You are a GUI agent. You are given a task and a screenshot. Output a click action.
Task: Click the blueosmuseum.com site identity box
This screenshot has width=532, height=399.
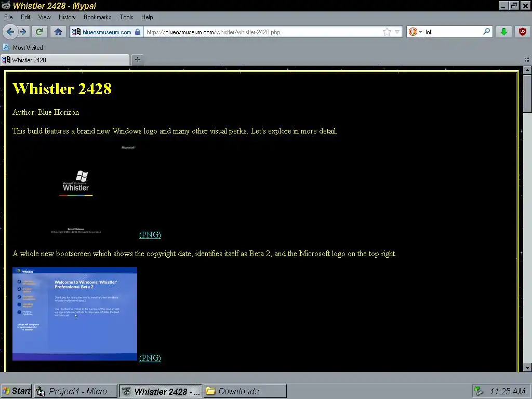point(107,32)
